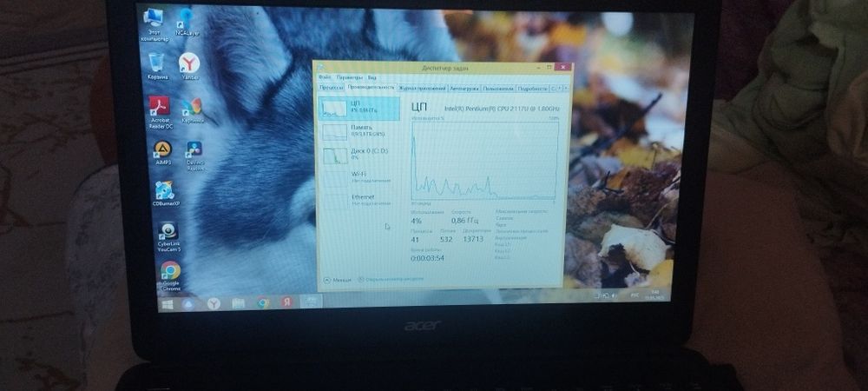The width and height of the screenshot is (868, 391).
Task: Switch to the Автозагрузка tab
Action: pyautogui.click(x=464, y=88)
